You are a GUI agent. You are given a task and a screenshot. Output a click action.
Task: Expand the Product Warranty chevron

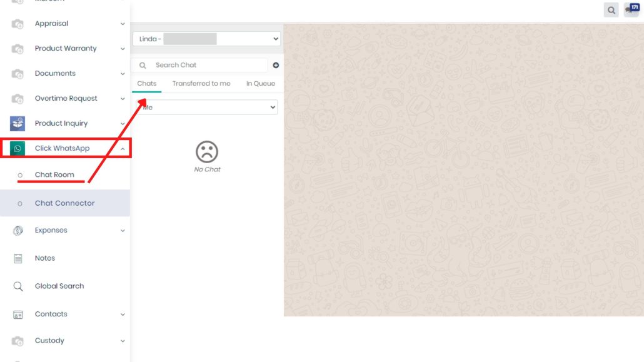click(123, 49)
